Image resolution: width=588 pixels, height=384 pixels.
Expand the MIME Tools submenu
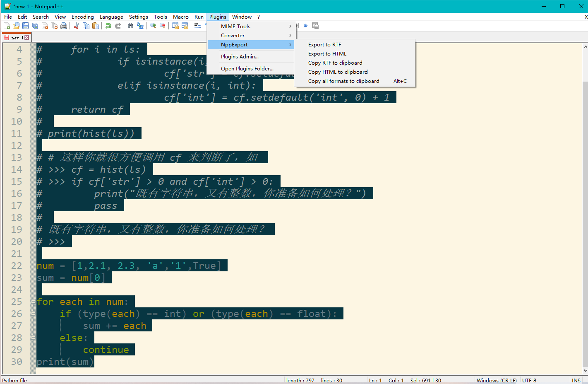[251, 26]
